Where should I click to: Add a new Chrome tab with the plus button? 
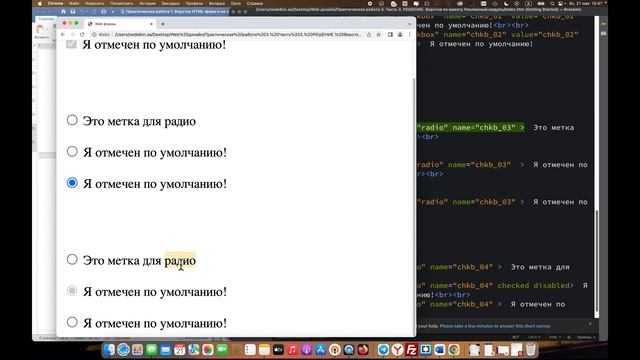[x=162, y=24]
